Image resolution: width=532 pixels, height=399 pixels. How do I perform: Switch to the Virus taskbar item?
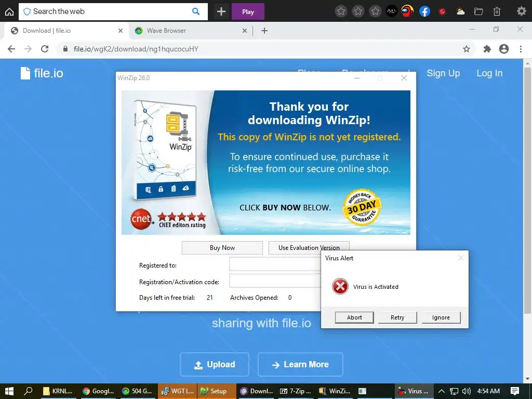pyautogui.click(x=414, y=391)
